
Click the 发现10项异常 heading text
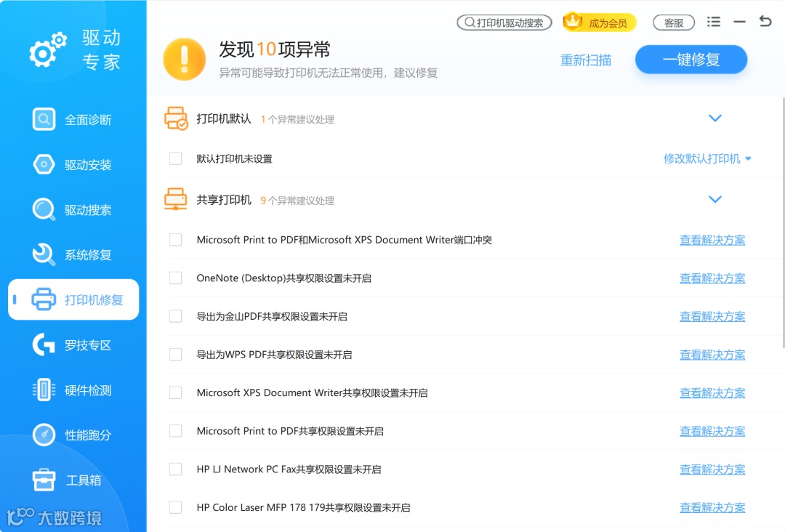point(274,49)
